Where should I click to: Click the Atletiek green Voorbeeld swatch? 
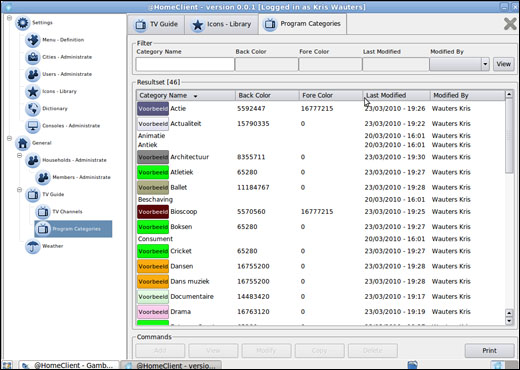pos(153,172)
